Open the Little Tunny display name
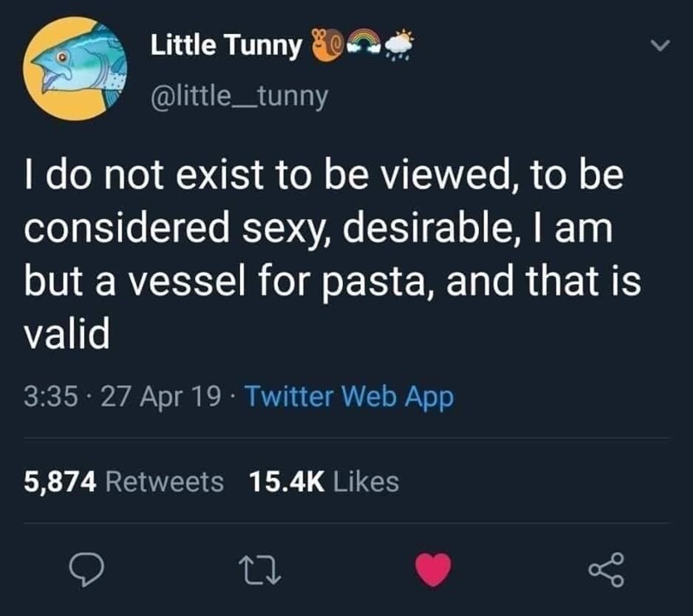 [227, 47]
